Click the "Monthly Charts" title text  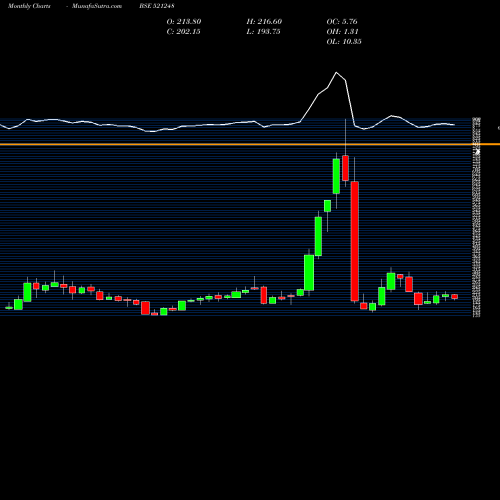click(x=29, y=6)
